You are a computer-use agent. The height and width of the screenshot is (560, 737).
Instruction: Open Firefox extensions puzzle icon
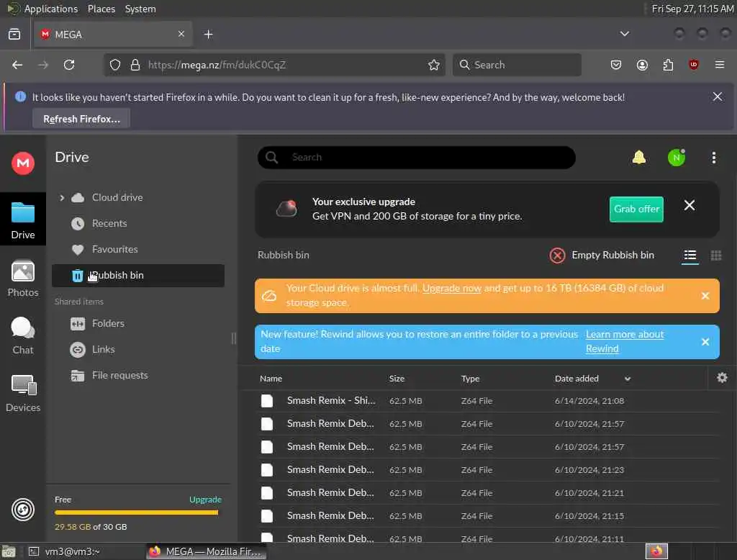coord(667,65)
